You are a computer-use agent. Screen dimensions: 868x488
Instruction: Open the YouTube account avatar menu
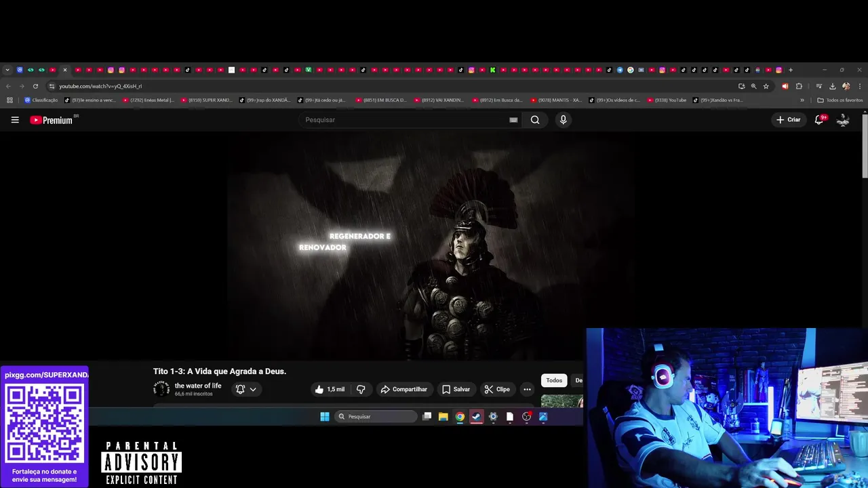(843, 120)
